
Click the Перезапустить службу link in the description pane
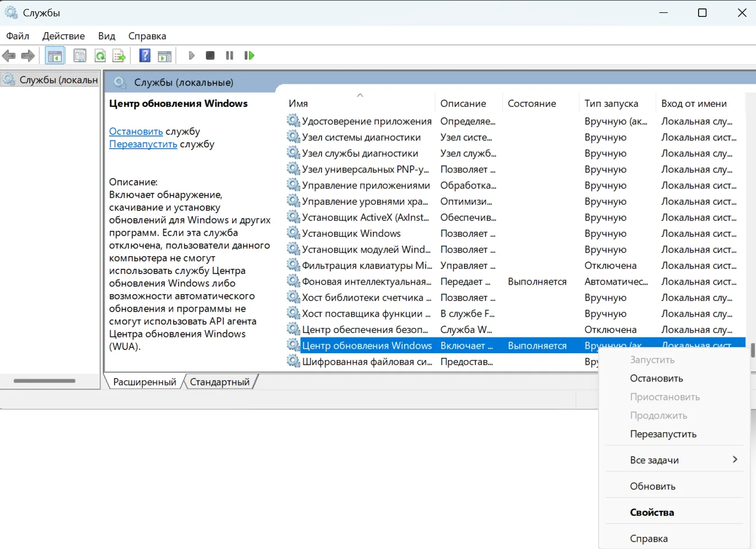tap(143, 144)
